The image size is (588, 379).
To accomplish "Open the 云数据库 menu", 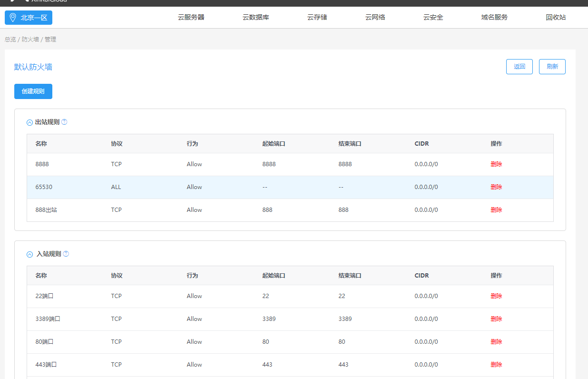I will (x=256, y=17).
